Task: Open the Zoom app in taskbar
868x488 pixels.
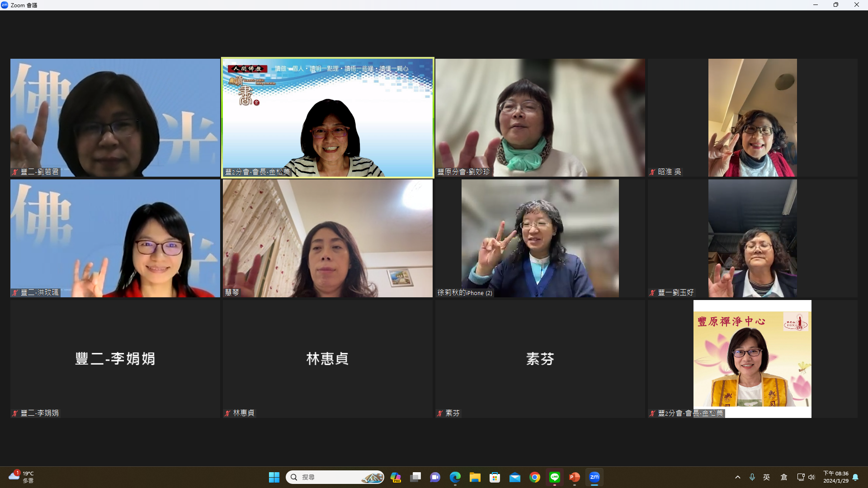Action: click(594, 477)
